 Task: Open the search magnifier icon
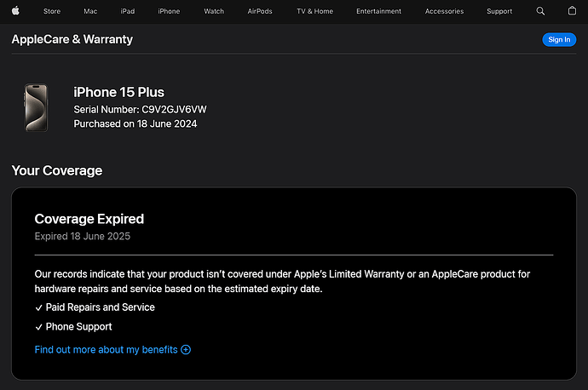(x=540, y=11)
